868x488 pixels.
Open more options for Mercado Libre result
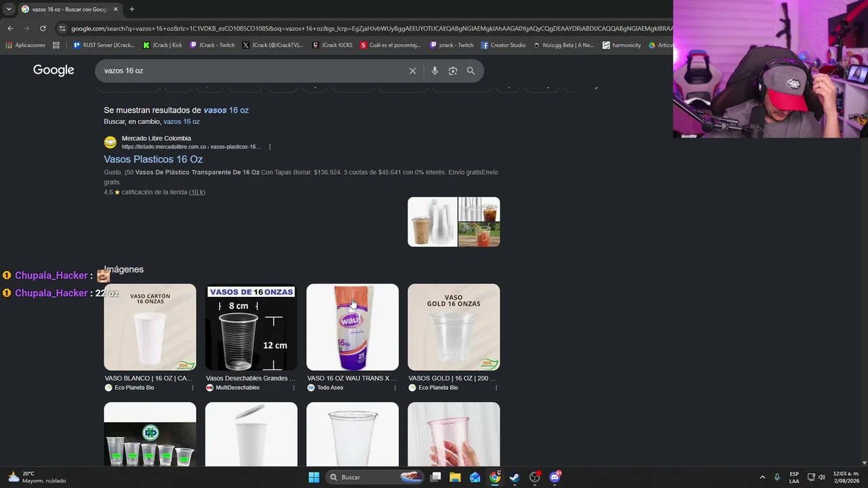click(x=270, y=147)
